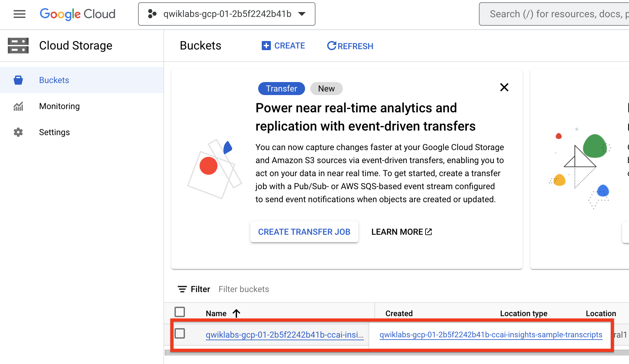The width and height of the screenshot is (629, 364).
Task: Click CREATE TRANSFER JOB button
Action: 304,232
